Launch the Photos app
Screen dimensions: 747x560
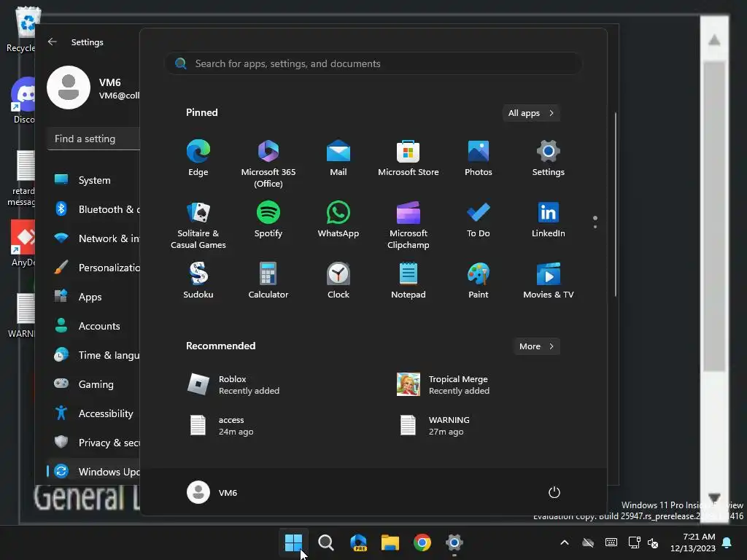[479, 158]
